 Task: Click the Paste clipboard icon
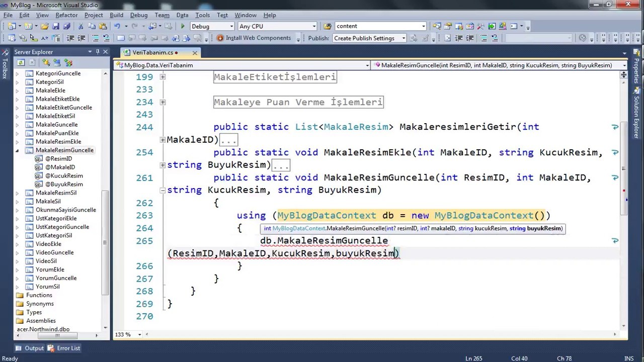tap(103, 26)
